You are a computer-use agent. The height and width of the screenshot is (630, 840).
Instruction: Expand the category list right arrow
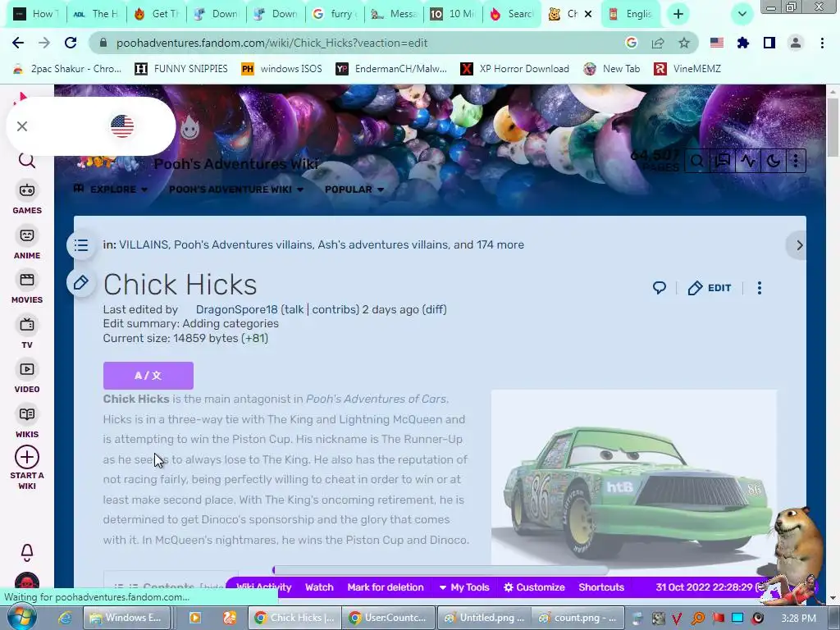tap(799, 245)
